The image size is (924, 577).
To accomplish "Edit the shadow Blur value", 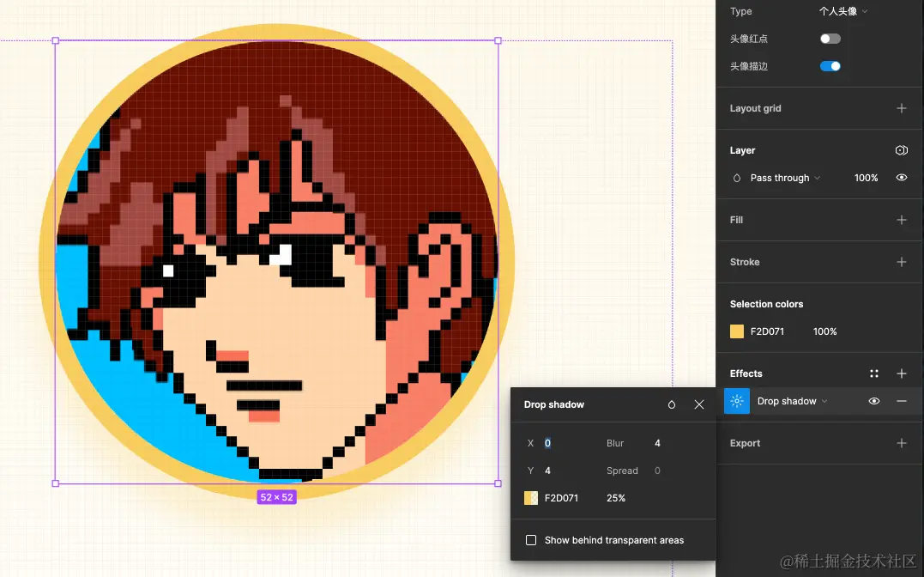I will tap(658, 443).
